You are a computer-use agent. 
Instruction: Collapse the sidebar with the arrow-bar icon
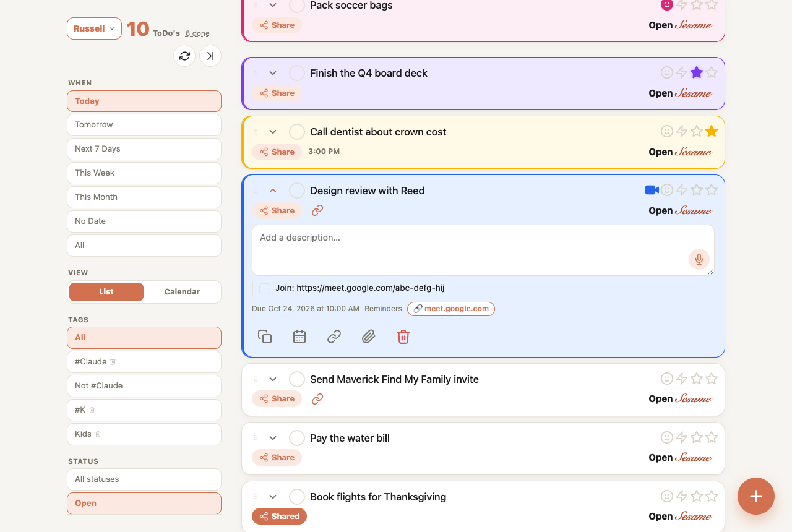tap(210, 56)
